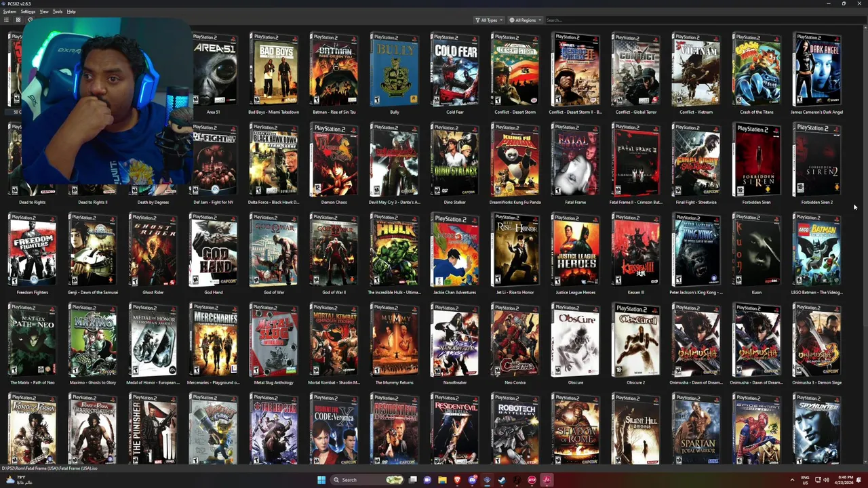This screenshot has height=488, width=868.
Task: Select Jet Li - Rise to Honor cover
Action: [x=515, y=250]
